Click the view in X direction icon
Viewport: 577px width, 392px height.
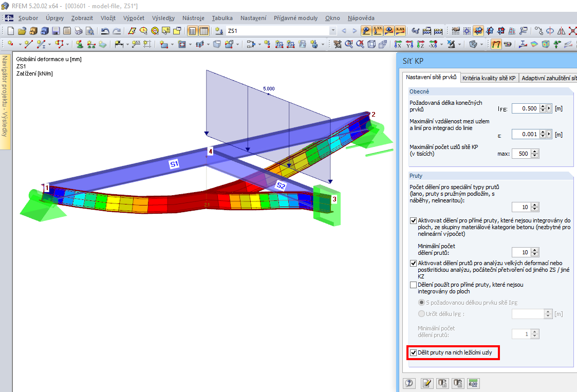coord(398,45)
